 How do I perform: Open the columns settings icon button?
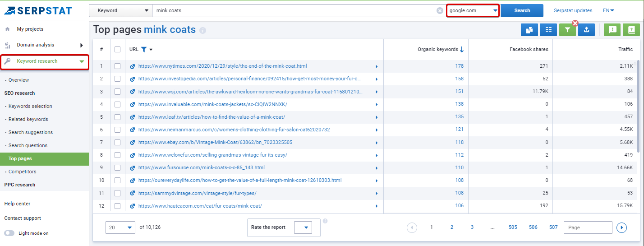click(548, 30)
